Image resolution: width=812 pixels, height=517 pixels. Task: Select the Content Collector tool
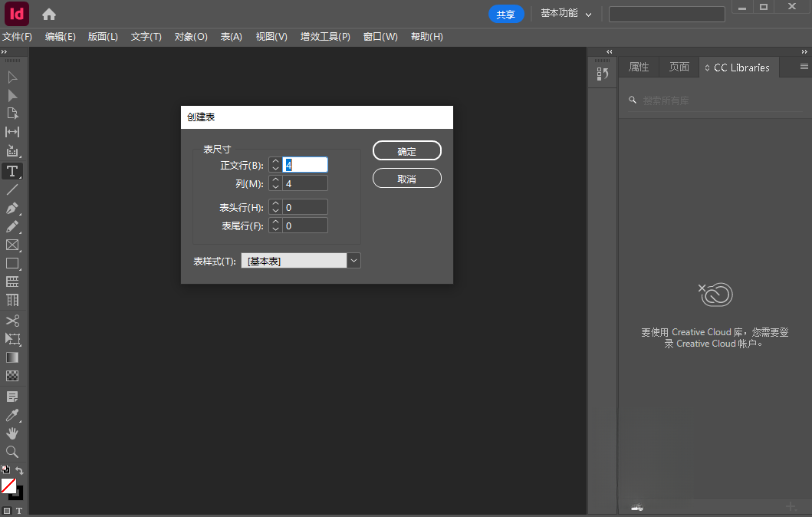tap(12, 151)
